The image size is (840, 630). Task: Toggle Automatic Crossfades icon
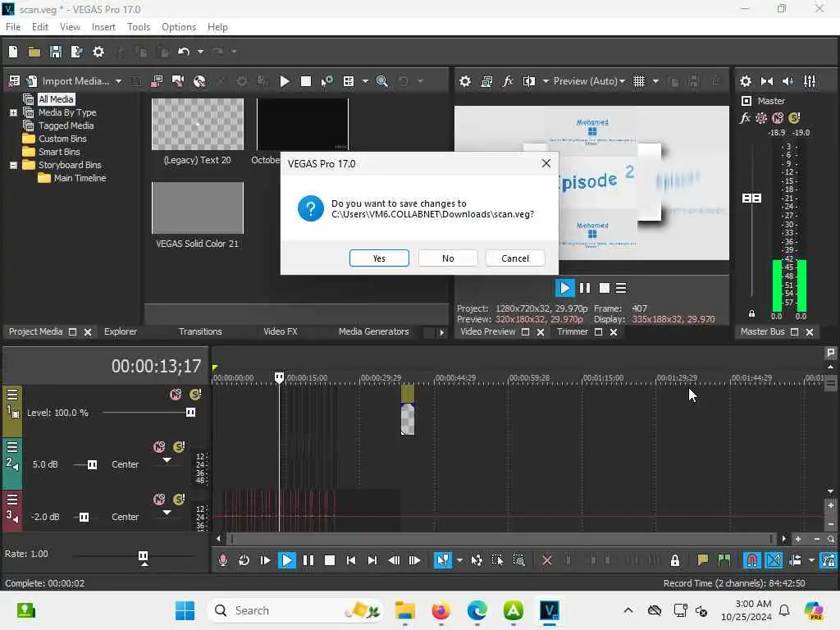point(774,560)
